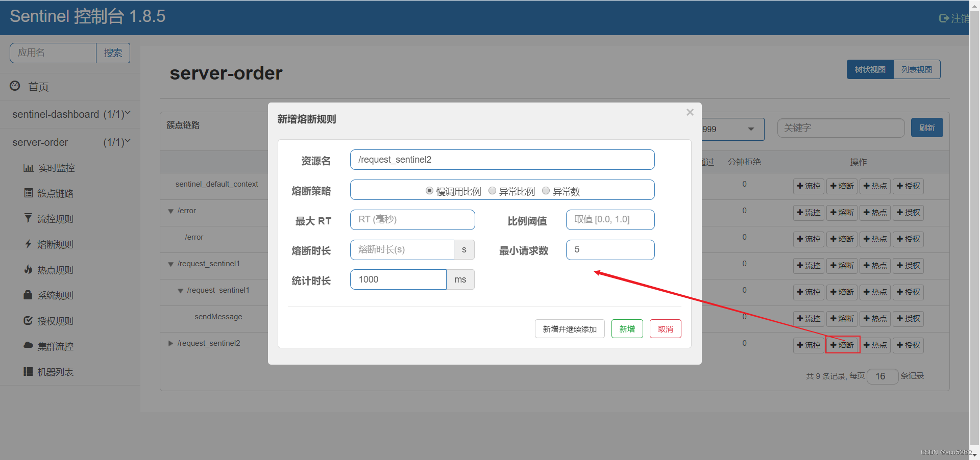Click the 比例阈值 input field
The width and height of the screenshot is (980, 460).
pos(610,220)
